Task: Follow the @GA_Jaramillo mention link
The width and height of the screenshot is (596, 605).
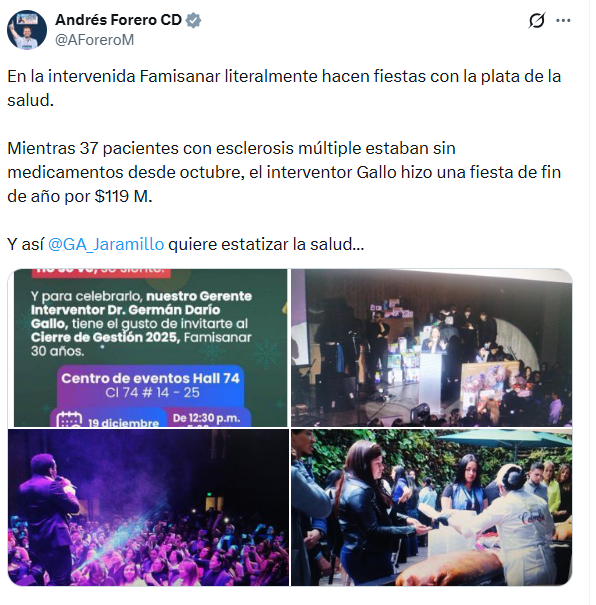Action: 106,244
